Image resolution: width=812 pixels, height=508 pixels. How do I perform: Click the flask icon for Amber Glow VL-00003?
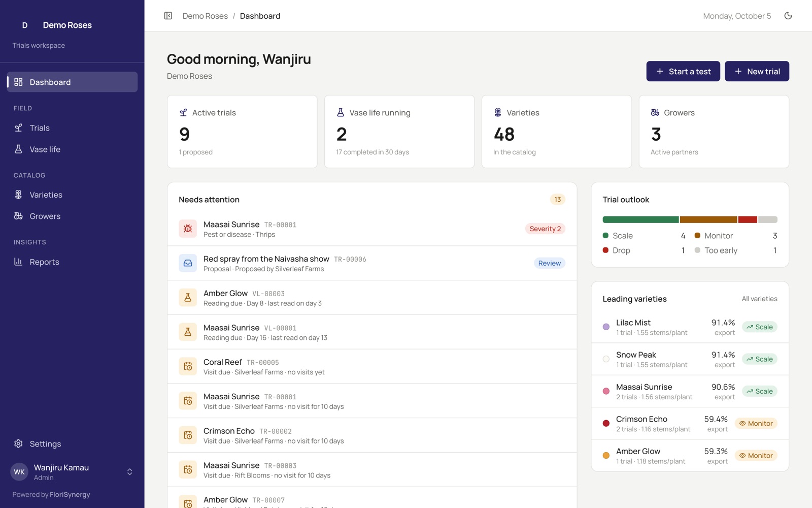[x=188, y=298]
